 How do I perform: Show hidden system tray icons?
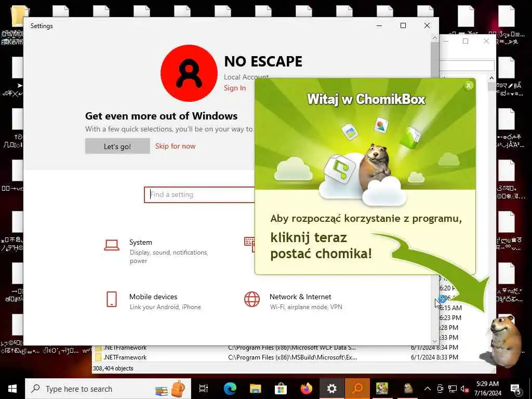tap(428, 389)
